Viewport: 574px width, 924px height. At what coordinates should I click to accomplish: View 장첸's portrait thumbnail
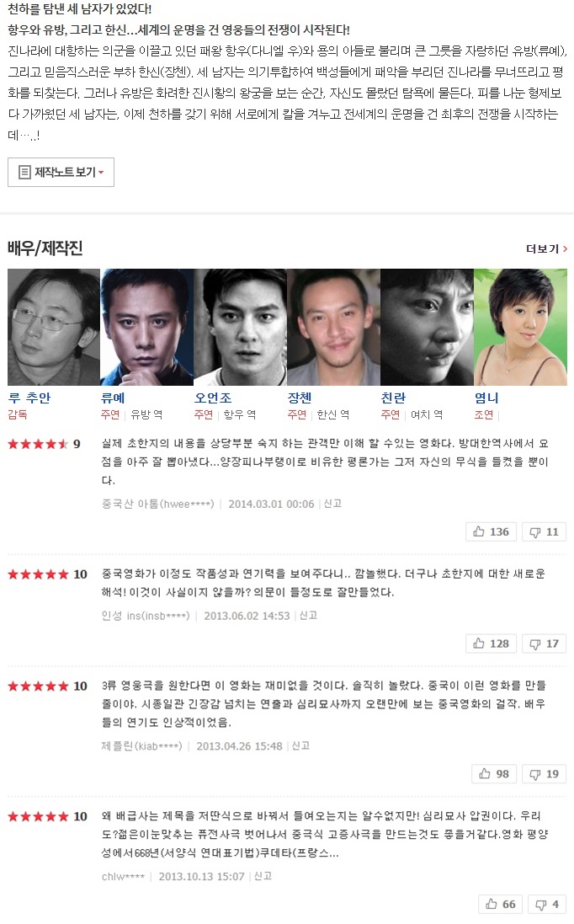(333, 327)
